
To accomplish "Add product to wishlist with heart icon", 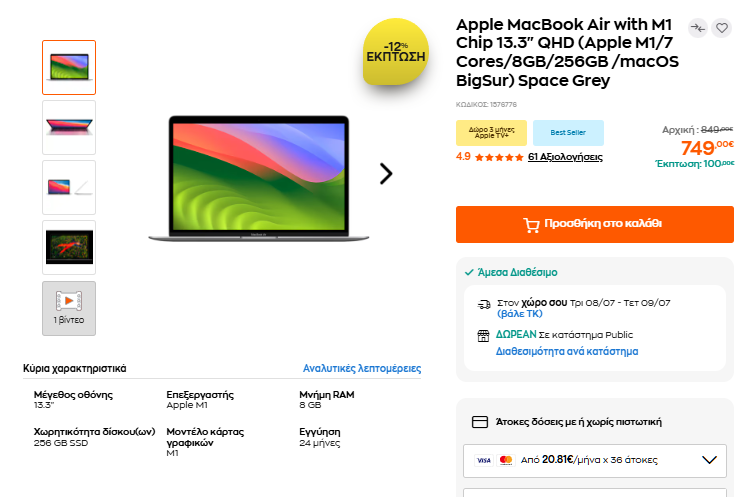I will [722, 28].
